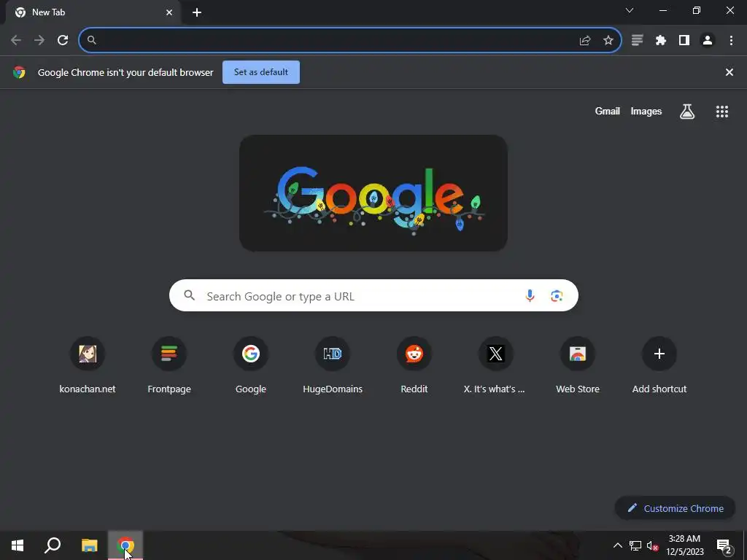This screenshot has width=747, height=560.
Task: Click the share page icon in address bar
Action: [585, 41]
